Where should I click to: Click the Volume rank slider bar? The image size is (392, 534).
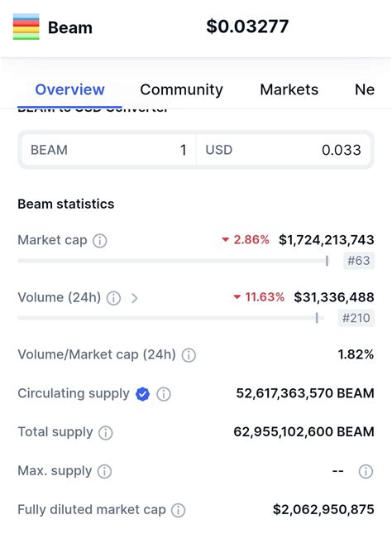pyautogui.click(x=171, y=318)
